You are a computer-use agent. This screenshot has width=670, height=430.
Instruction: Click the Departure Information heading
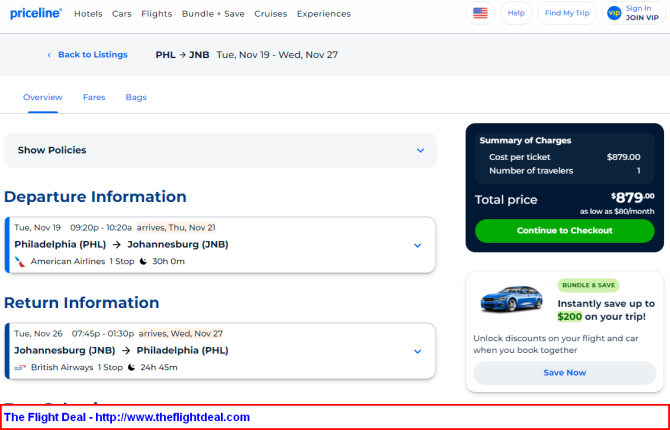click(95, 197)
